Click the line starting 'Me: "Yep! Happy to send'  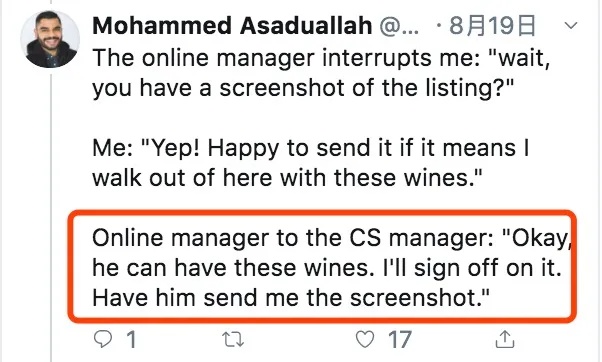[x=311, y=148]
